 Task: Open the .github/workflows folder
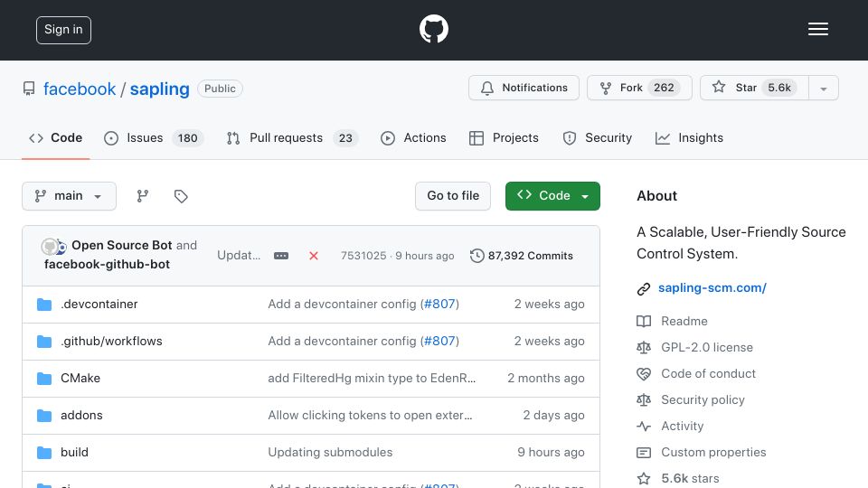coord(111,341)
